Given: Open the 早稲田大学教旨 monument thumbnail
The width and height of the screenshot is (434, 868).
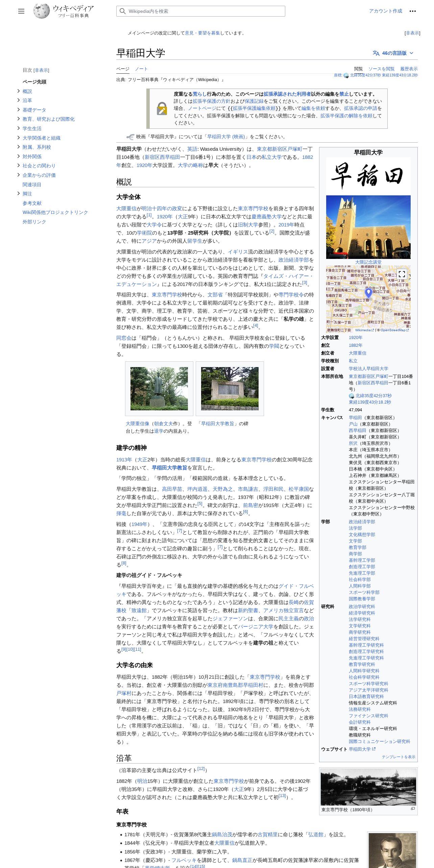Looking at the screenshot, I should [230, 389].
